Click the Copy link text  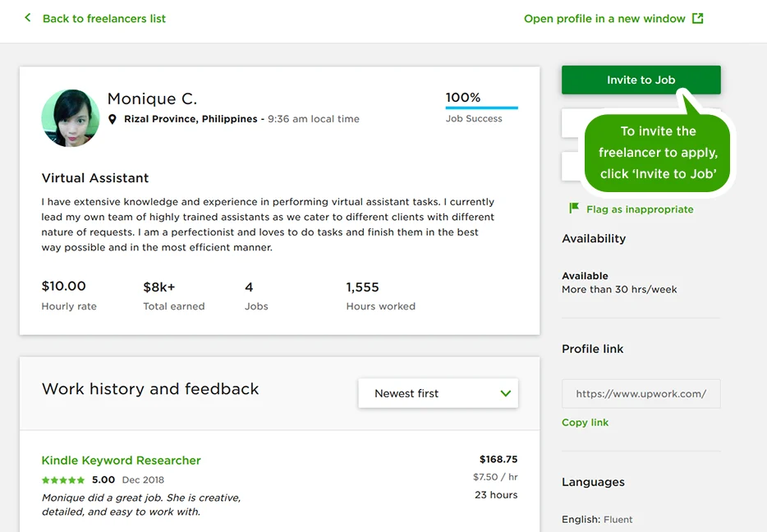(585, 422)
